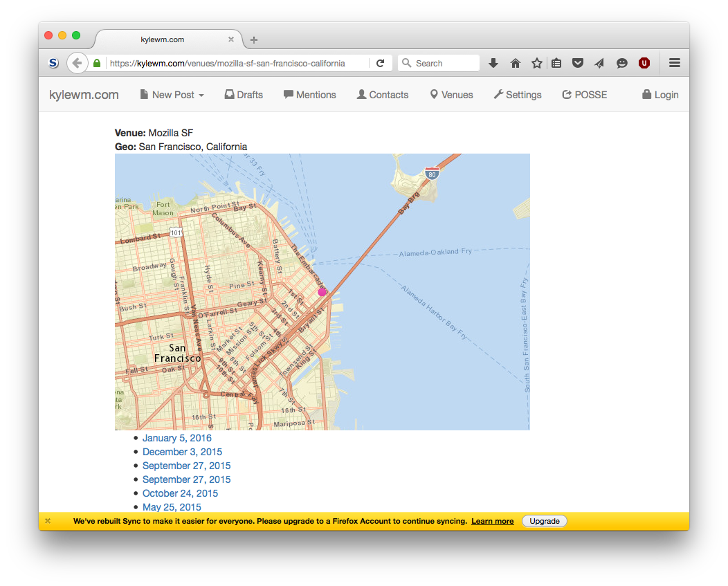The height and width of the screenshot is (586, 728).
Task: Open the Mentions page
Action: [x=310, y=95]
